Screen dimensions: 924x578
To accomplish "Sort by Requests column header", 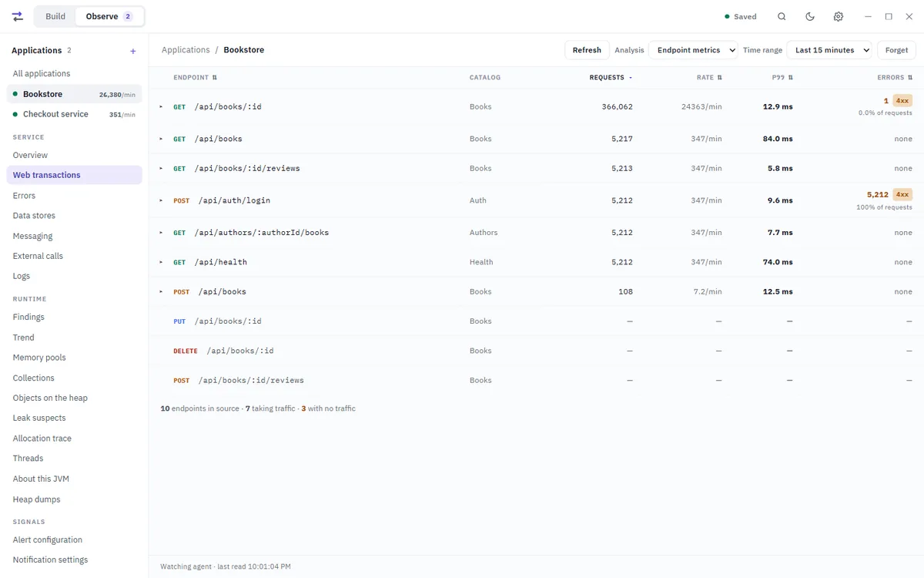I will pyautogui.click(x=611, y=77).
